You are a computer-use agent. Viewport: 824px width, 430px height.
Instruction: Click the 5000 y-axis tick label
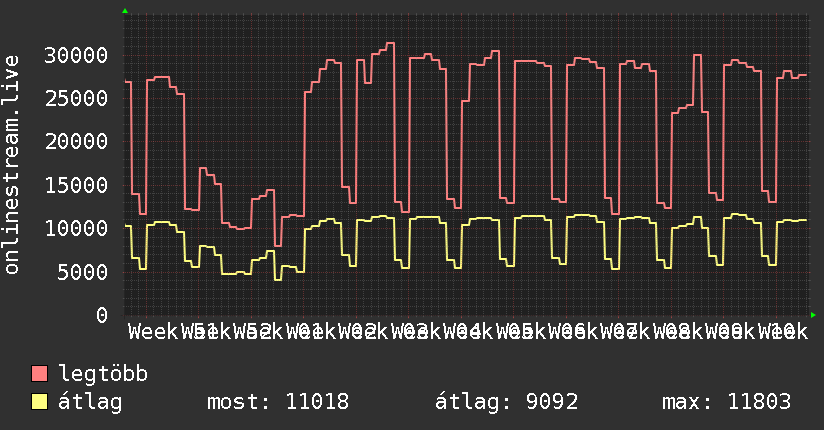[83, 272]
